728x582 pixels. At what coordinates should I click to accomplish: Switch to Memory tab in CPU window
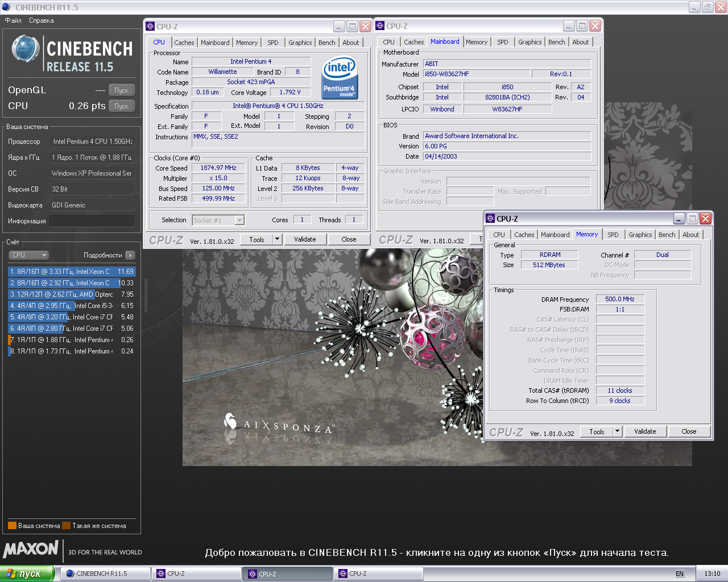(247, 43)
